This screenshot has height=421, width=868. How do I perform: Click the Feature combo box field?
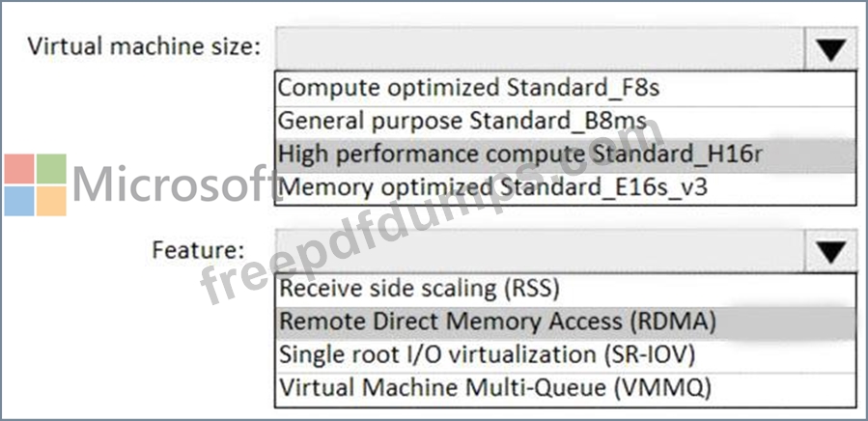[x=540, y=251]
